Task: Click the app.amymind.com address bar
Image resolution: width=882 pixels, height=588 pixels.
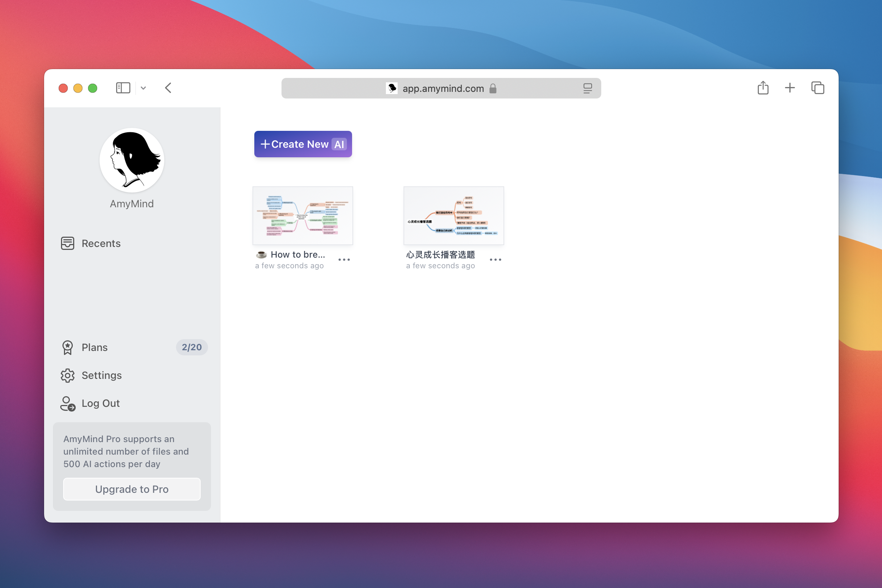Action: (x=441, y=88)
